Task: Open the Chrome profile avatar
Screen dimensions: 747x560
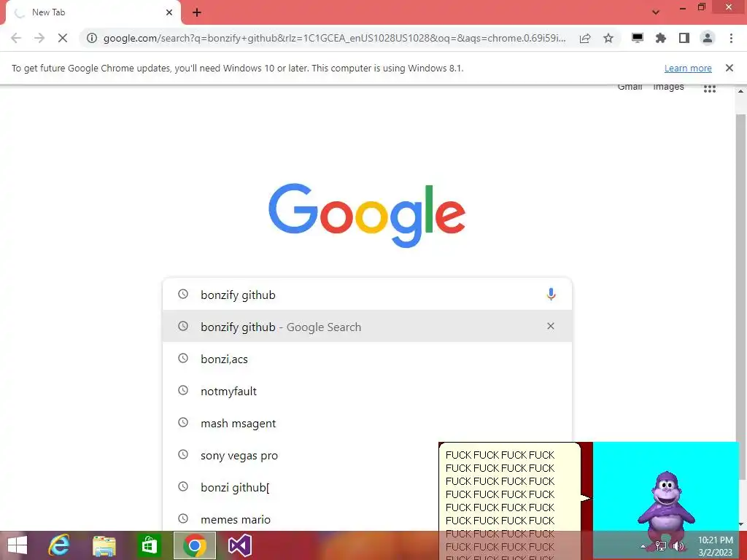Action: coord(708,38)
